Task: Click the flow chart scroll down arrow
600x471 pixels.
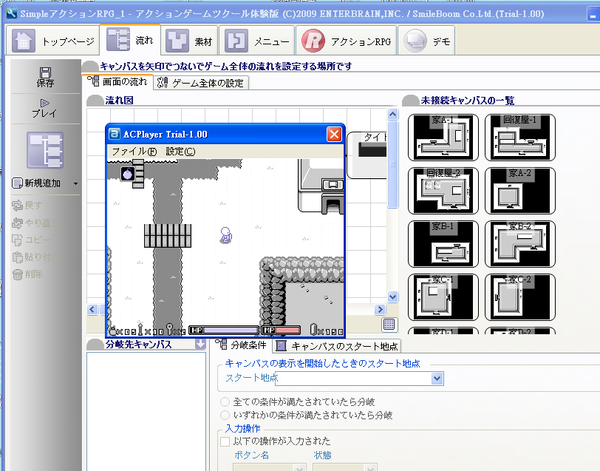Action: (x=393, y=297)
